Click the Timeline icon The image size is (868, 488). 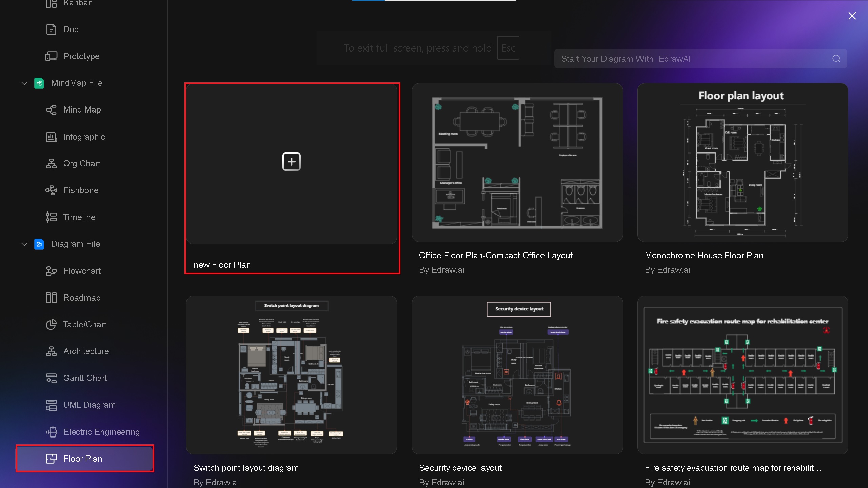(51, 217)
